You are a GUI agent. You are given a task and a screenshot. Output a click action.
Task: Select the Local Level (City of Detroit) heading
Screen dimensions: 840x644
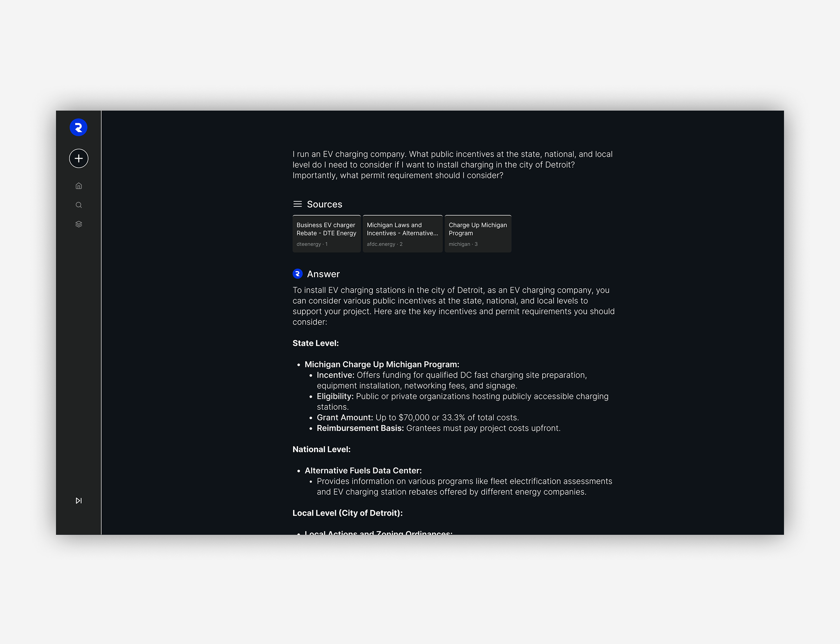(347, 513)
